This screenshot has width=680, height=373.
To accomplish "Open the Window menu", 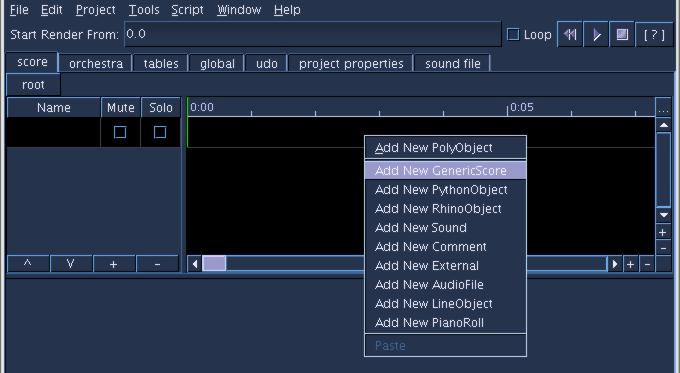I will [239, 10].
